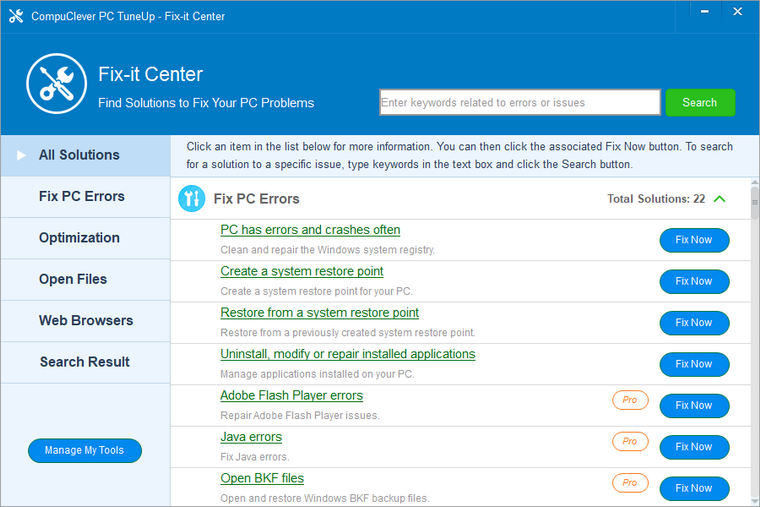Open Manage My Tools
The height and width of the screenshot is (507, 760).
point(85,450)
